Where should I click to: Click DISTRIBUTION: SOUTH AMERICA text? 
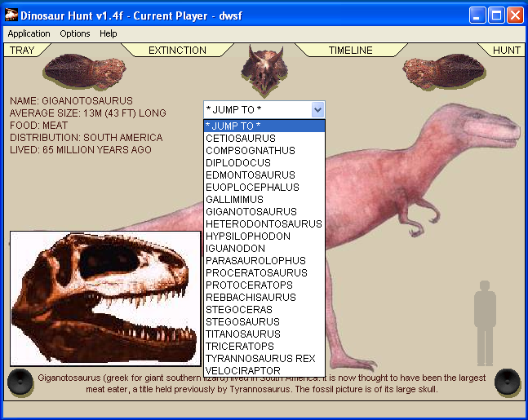click(x=87, y=137)
